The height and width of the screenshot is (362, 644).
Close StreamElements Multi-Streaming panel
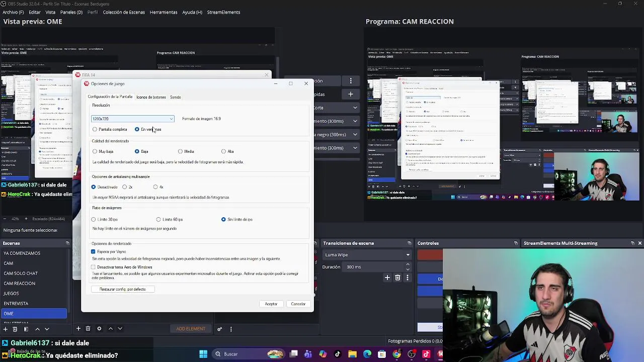[639, 243]
